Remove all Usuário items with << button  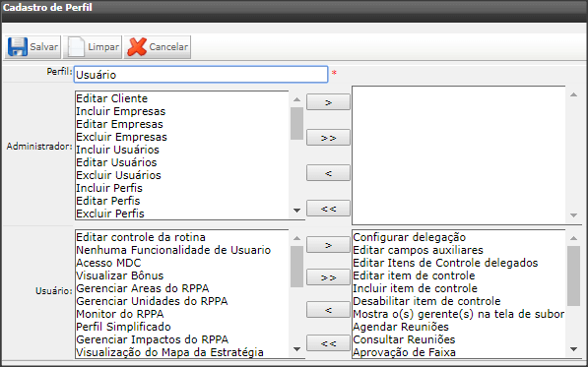[328, 343]
